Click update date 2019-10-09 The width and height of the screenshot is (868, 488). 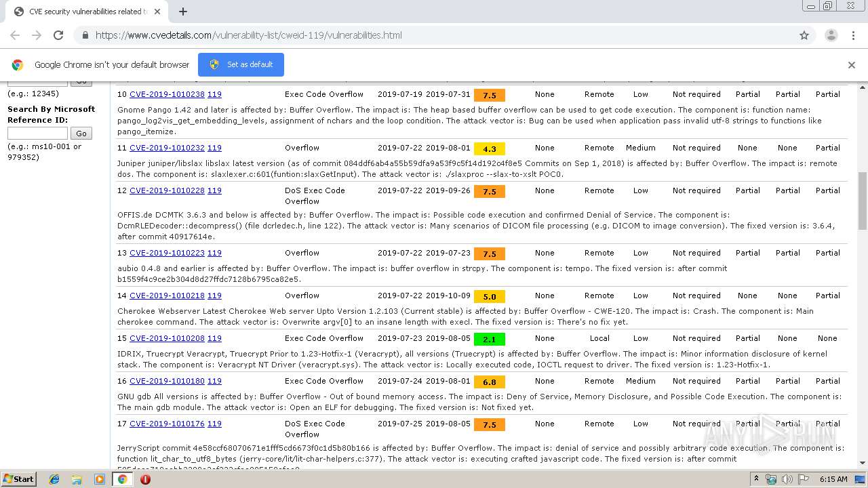[448, 296]
